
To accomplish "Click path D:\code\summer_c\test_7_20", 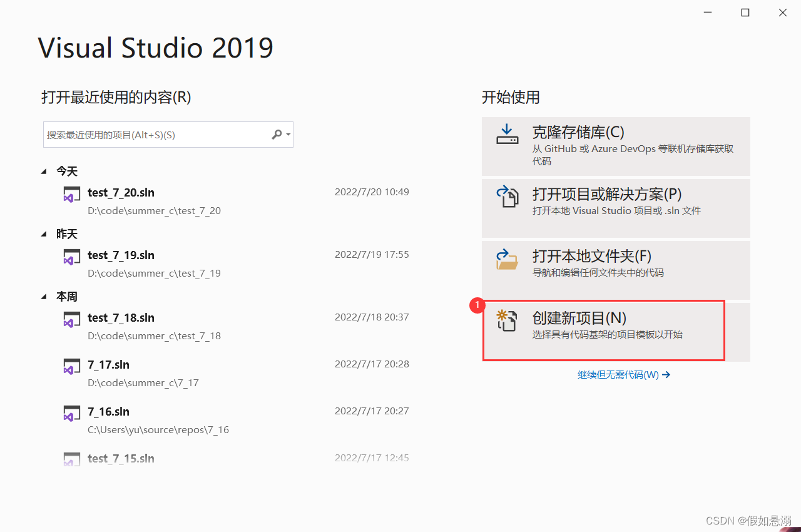I will pyautogui.click(x=154, y=211).
